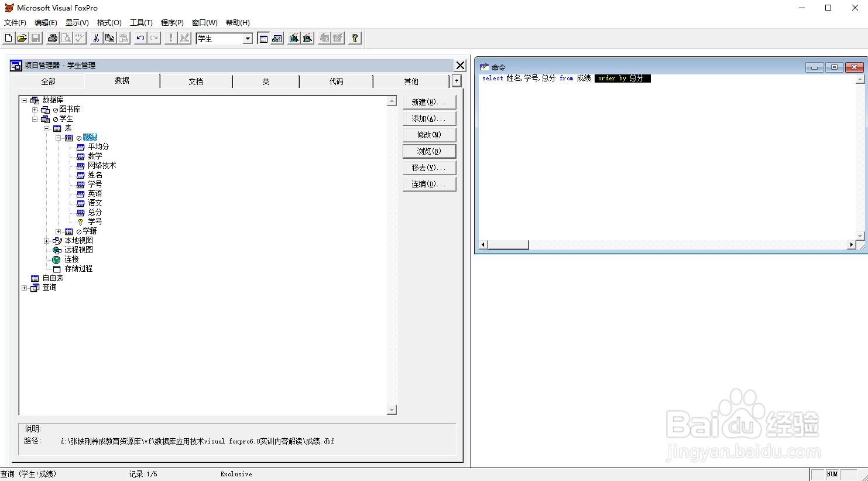
Task: Click the Redo arrow icon
Action: [154, 38]
